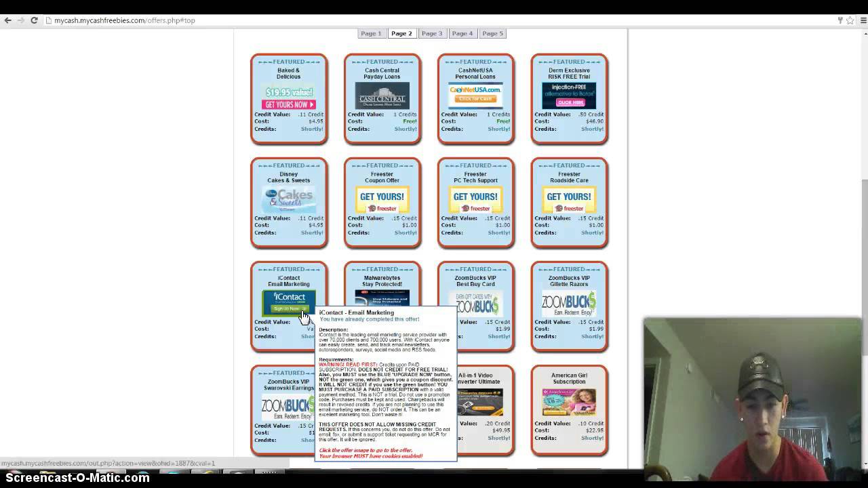Go to Page 1 of offers
Image resolution: width=868 pixels, height=488 pixels.
[371, 33]
